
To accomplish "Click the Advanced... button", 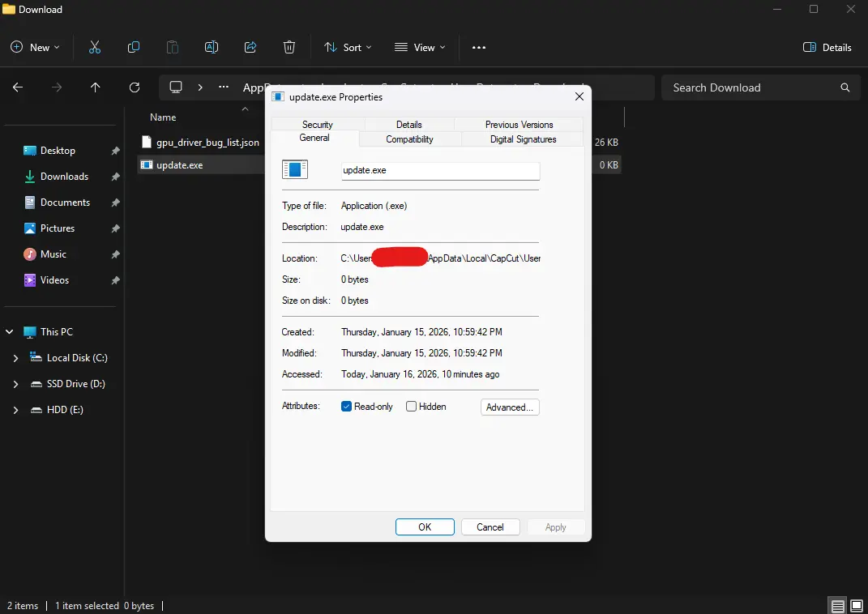I will (x=510, y=407).
